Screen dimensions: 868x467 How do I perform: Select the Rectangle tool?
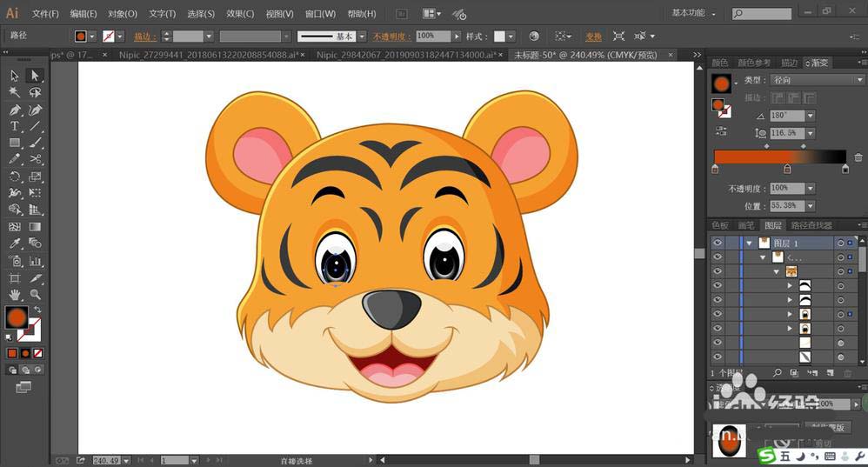15,143
